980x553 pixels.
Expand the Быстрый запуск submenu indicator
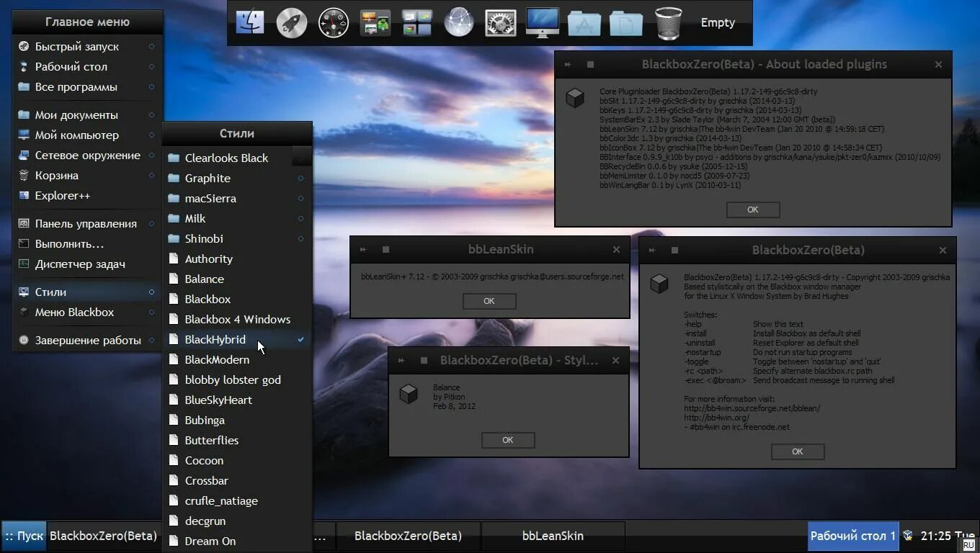[151, 46]
